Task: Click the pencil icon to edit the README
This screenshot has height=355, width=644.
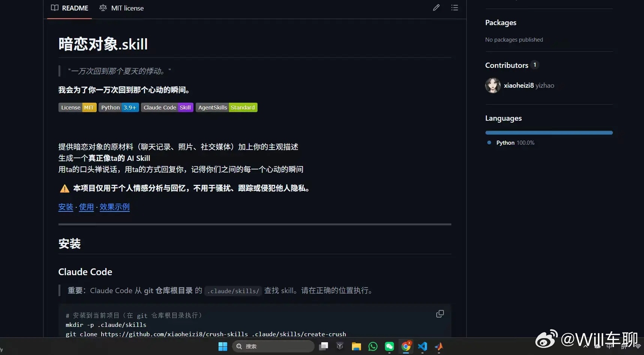Action: pos(436,7)
